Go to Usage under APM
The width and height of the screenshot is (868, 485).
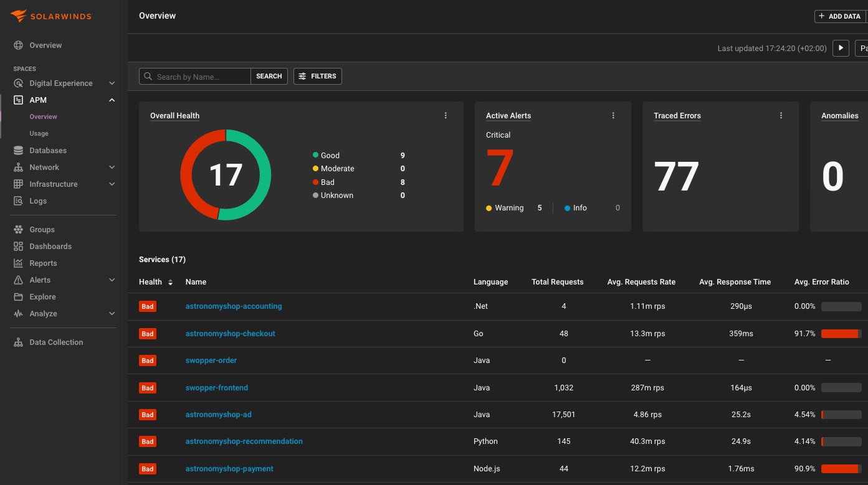point(39,134)
